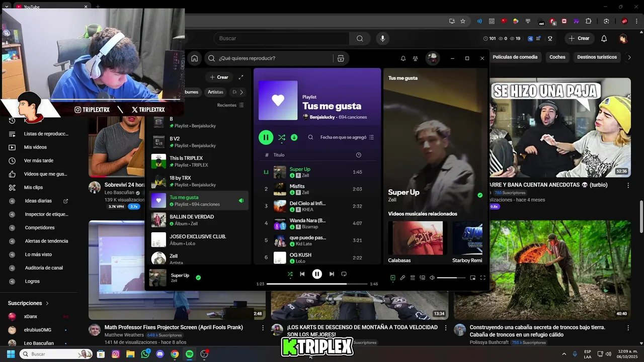This screenshot has height=362, width=644.
Task: Open Recientes sort dropdown in library
Action: (230, 105)
